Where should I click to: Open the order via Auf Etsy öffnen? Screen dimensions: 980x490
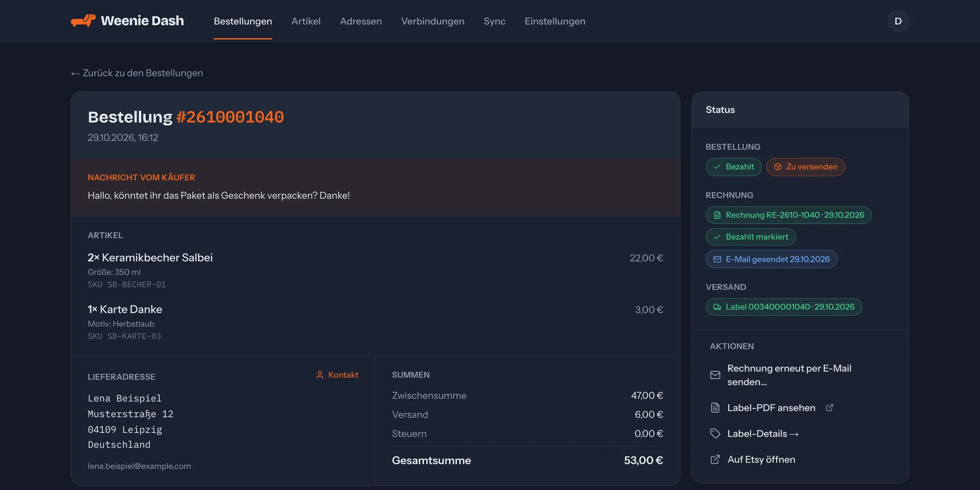click(x=761, y=459)
